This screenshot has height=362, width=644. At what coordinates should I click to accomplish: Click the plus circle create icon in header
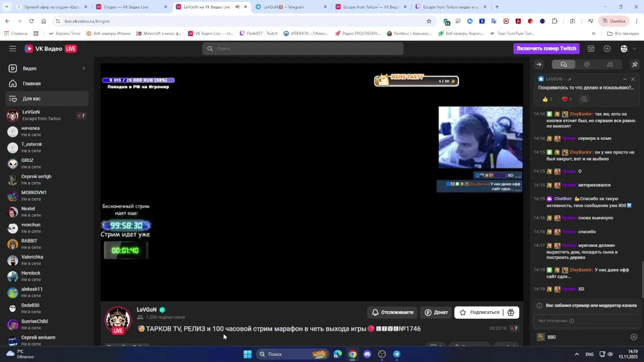(x=607, y=49)
